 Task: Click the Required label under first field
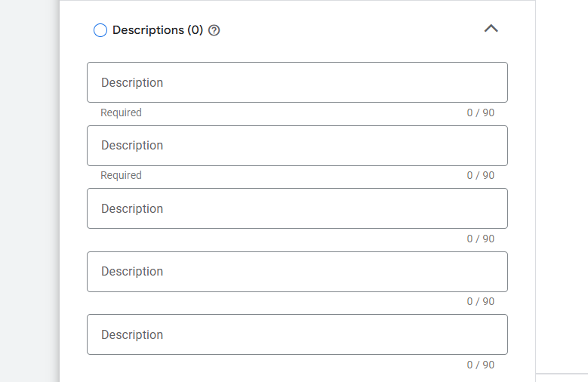tap(122, 112)
